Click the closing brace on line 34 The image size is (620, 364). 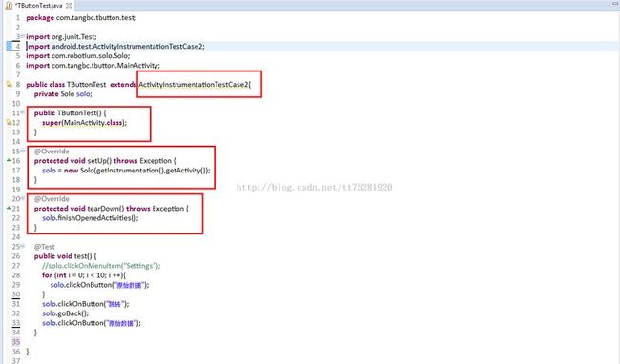pos(35,333)
